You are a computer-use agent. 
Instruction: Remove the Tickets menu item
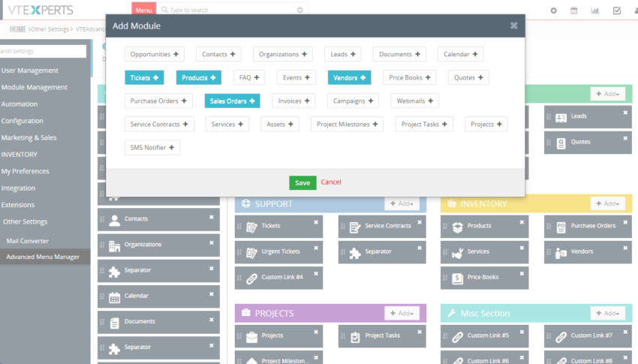[316, 222]
